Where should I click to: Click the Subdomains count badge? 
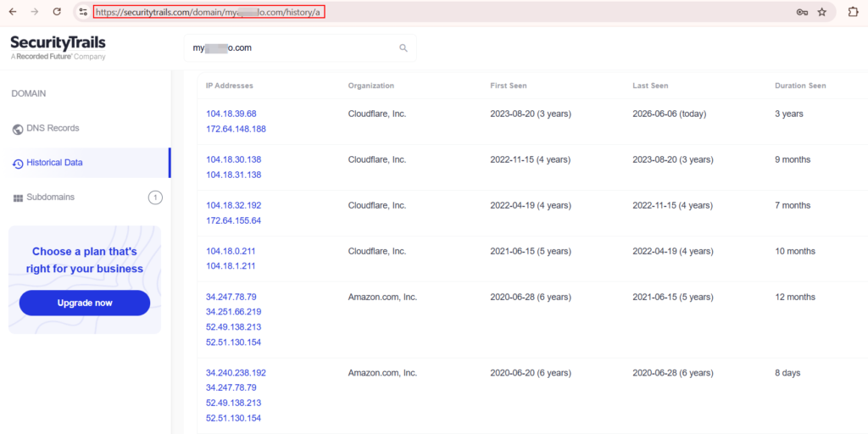(156, 197)
